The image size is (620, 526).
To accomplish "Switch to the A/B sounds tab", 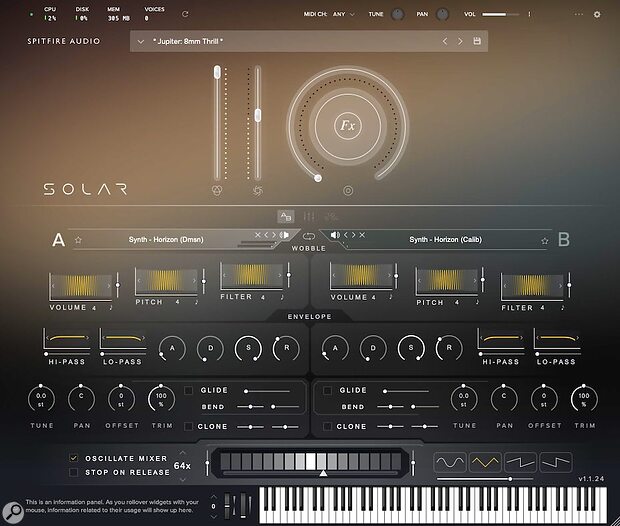I will (285, 216).
